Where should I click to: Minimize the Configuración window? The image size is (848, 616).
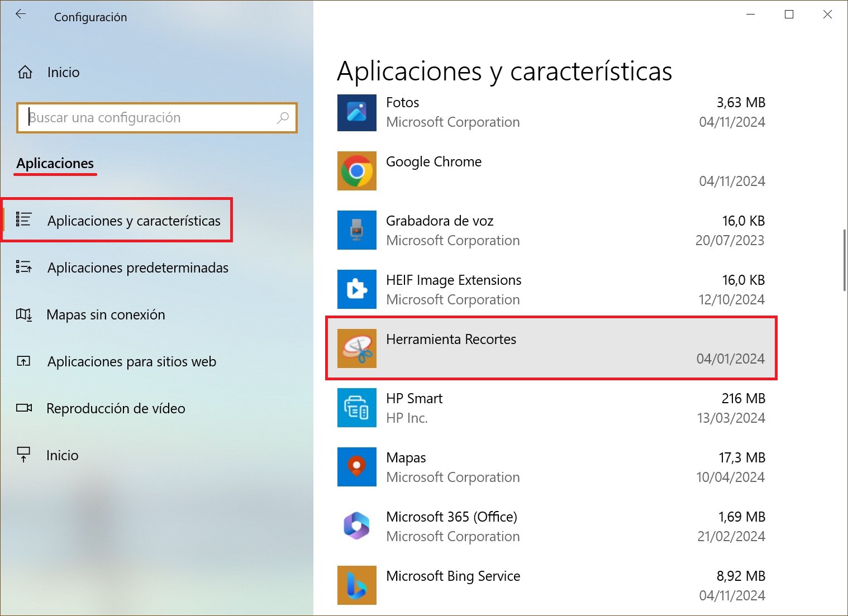click(x=751, y=15)
